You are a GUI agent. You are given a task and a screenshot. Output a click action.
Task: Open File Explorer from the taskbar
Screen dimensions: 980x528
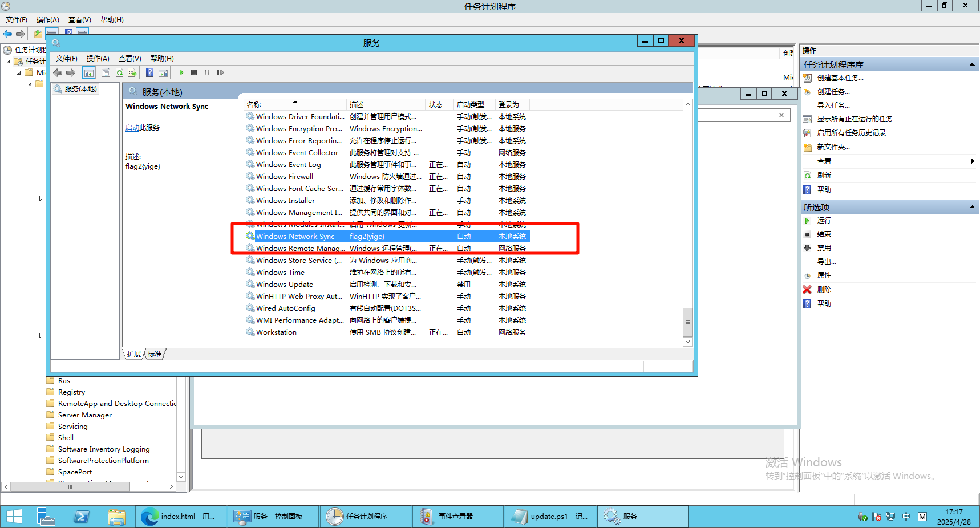tap(117, 517)
